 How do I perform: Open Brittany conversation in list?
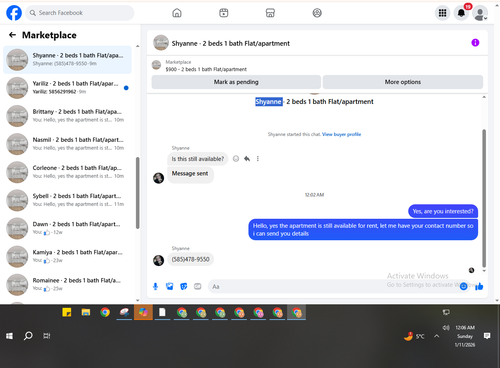(x=67, y=116)
